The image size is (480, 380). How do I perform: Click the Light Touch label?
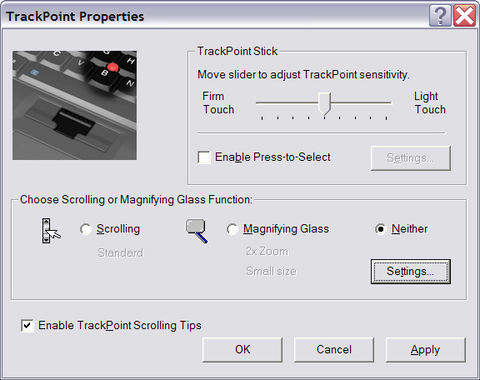[430, 103]
